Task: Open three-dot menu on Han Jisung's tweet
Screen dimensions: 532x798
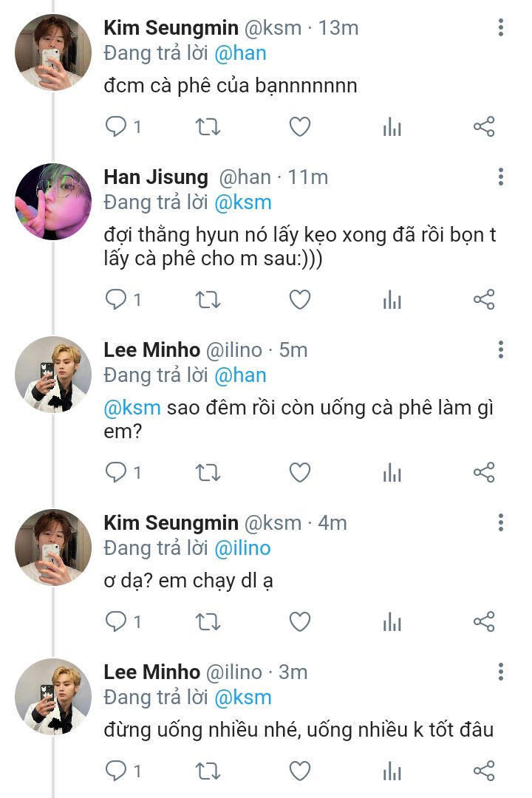Action: pos(501,177)
